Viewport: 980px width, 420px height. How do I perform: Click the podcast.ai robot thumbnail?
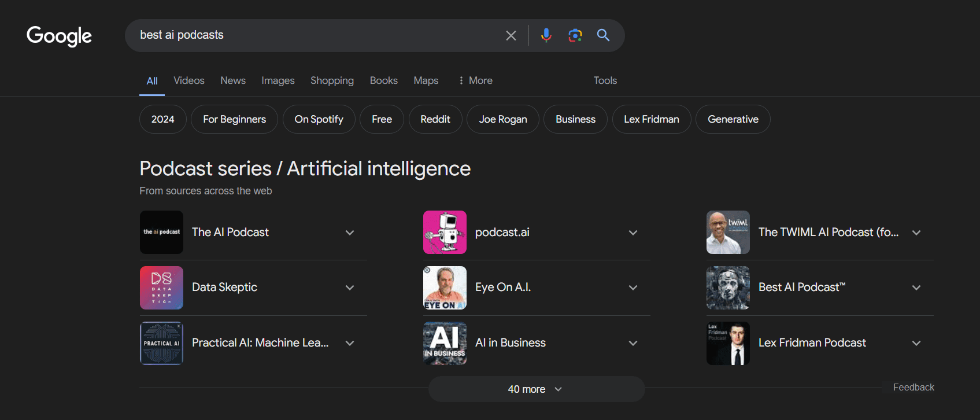point(445,232)
